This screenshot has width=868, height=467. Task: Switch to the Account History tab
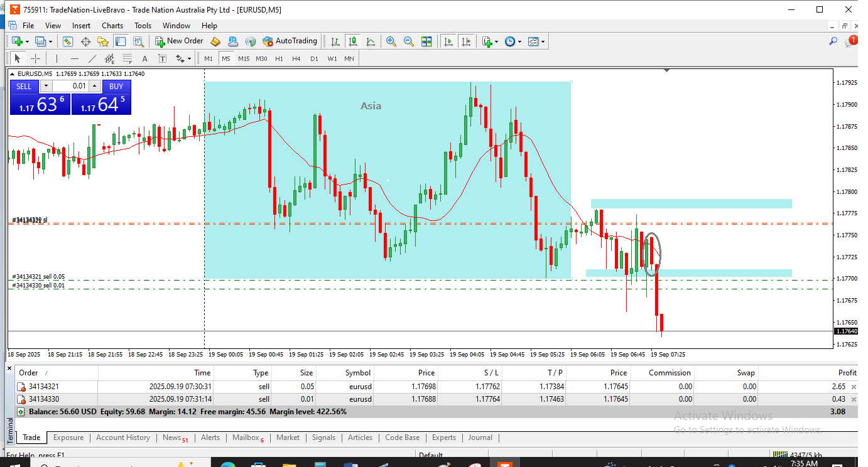123,437
